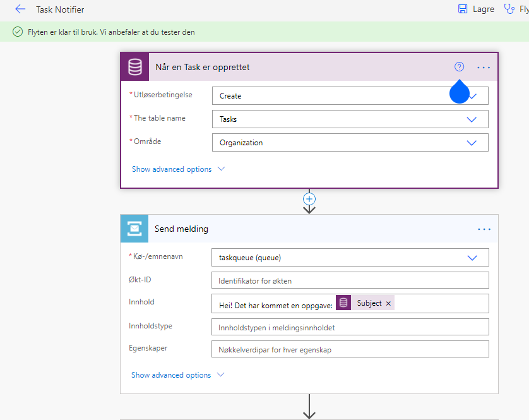This screenshot has height=420, width=529.
Task: Click the Lagre save icon
Action: point(463,9)
